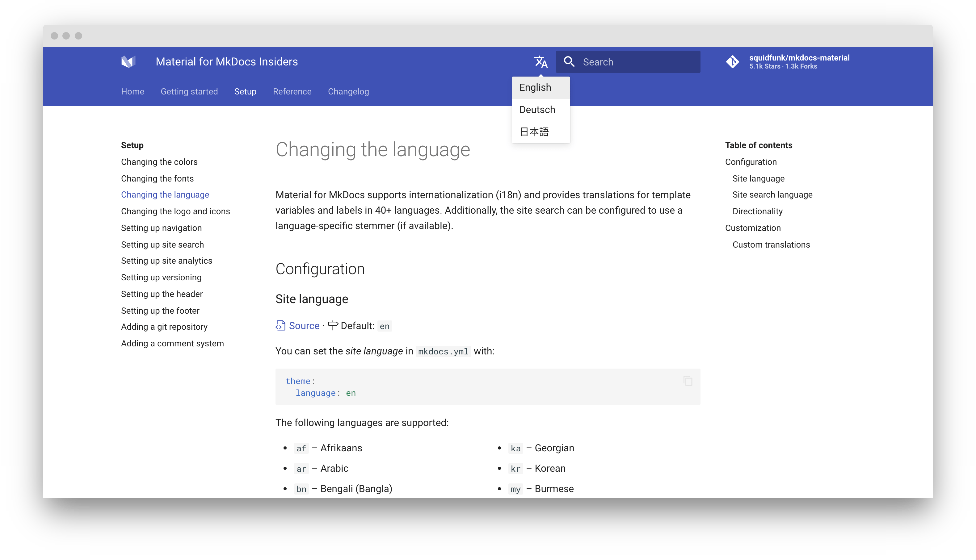Click the search magnifier icon
The height and width of the screenshot is (560, 976).
(x=569, y=61)
